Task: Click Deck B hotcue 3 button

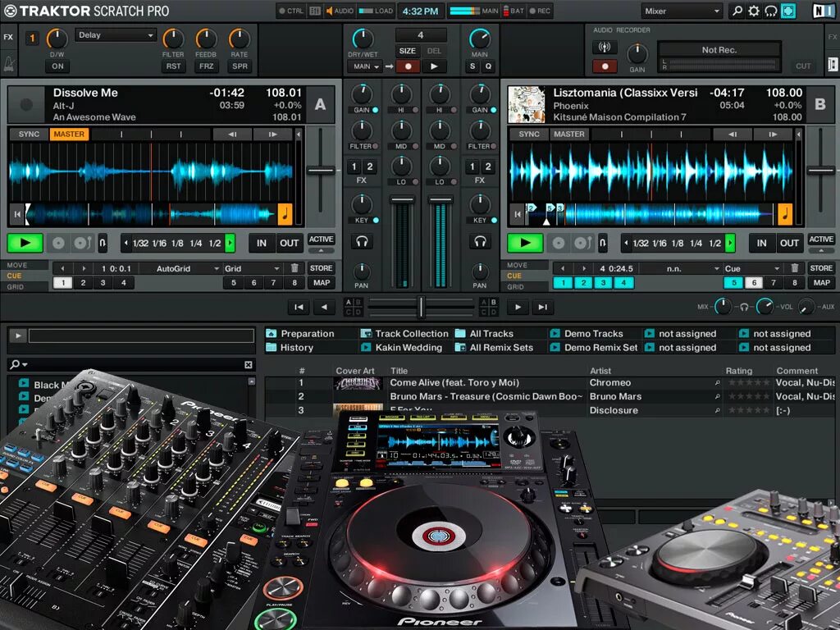Action: [603, 282]
